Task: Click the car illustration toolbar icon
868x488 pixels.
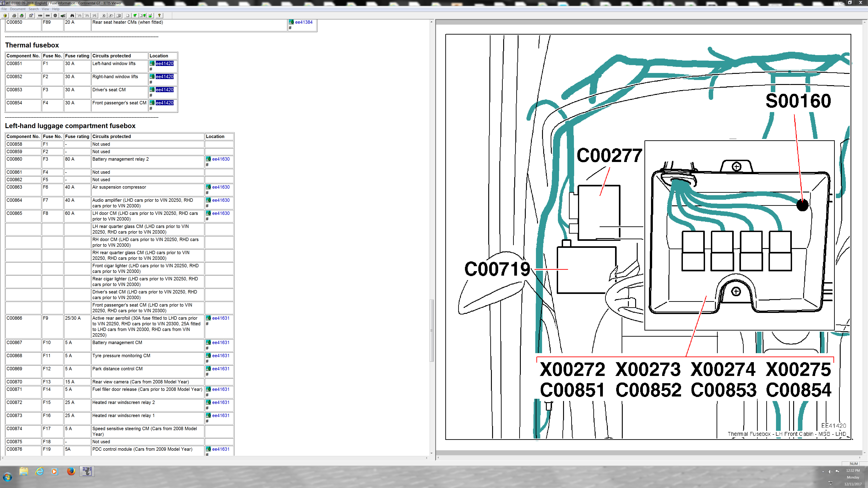Action: point(63,16)
